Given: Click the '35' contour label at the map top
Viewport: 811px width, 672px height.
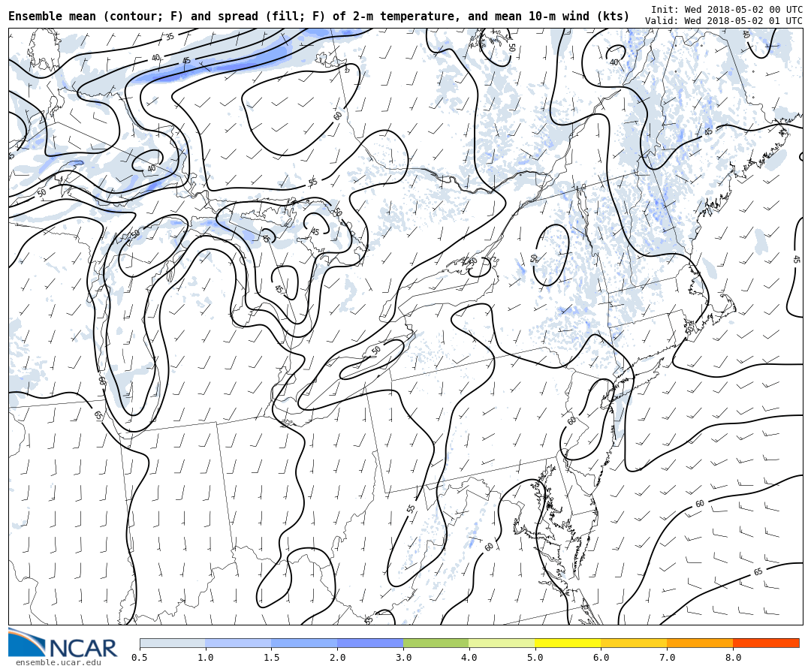Looking at the screenshot, I should 170,37.
